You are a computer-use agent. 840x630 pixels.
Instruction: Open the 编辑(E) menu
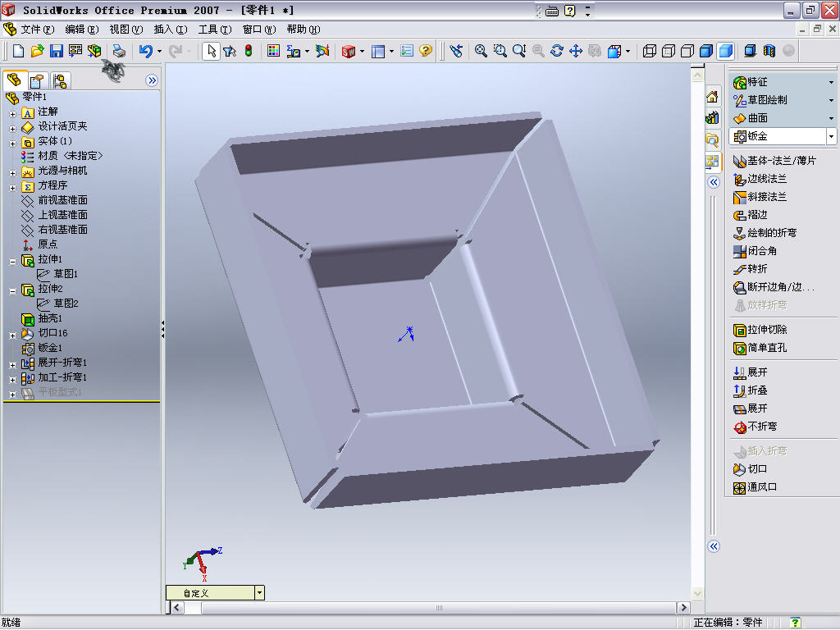pos(81,30)
